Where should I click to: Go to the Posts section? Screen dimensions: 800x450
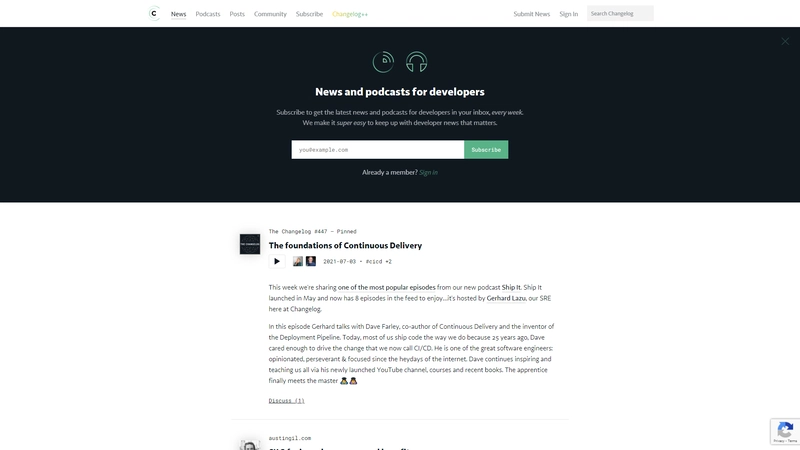(237, 14)
